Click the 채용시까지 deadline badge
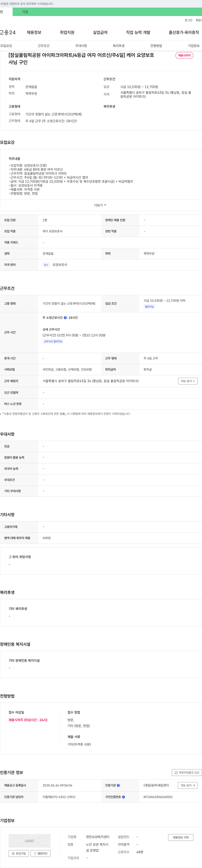This screenshot has height=868, width=202. click(184, 55)
